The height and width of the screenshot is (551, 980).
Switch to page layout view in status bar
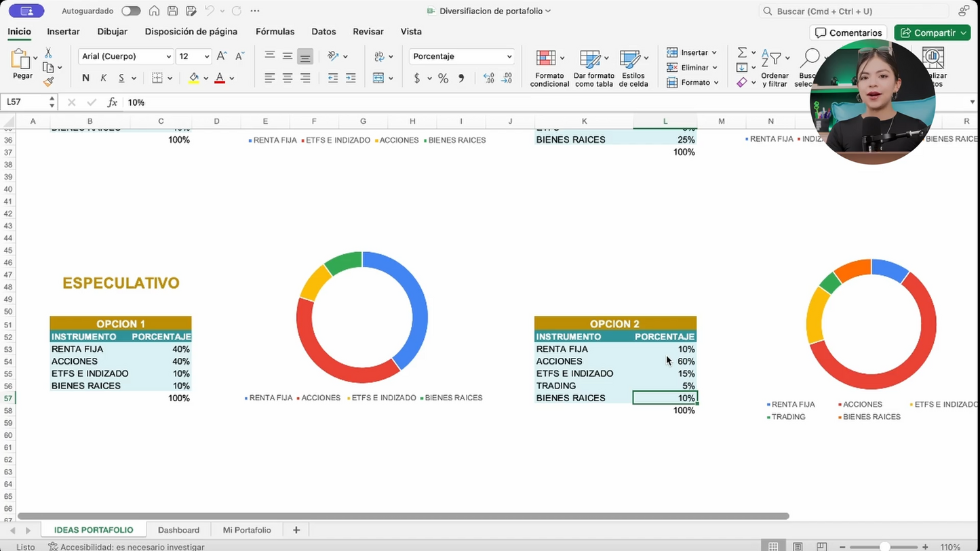click(798, 547)
